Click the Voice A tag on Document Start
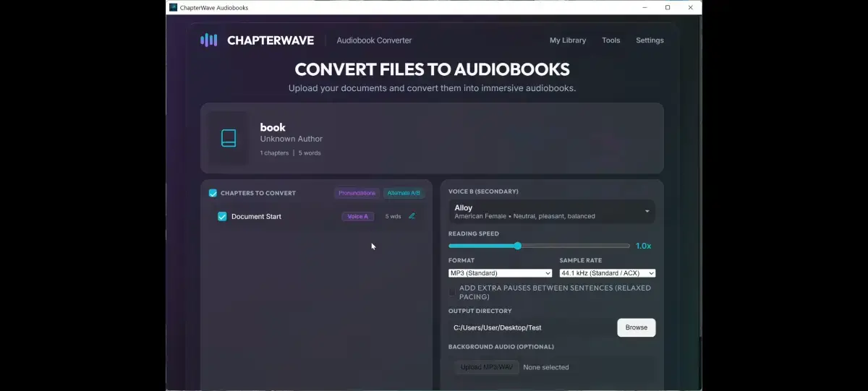 pos(358,216)
